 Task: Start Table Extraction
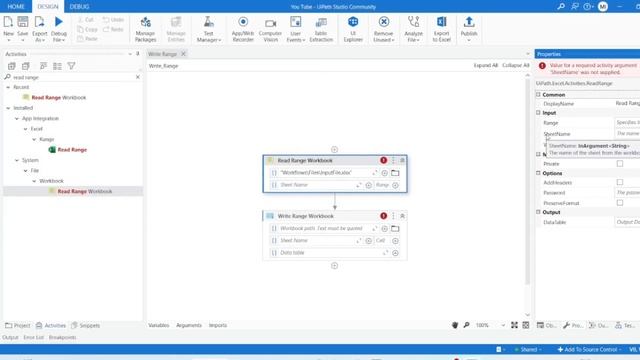(x=321, y=29)
